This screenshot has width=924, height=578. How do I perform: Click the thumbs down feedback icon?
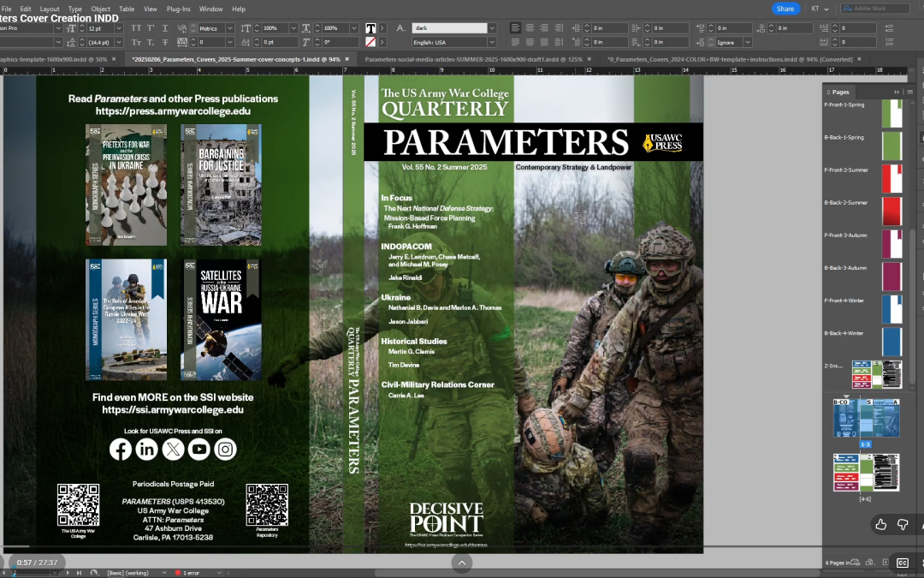pos(903,524)
